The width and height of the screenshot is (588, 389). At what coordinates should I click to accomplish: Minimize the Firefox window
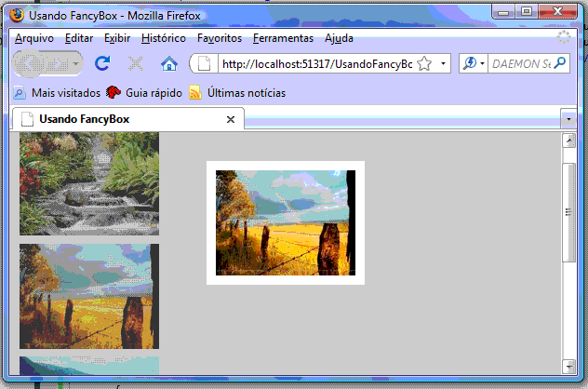click(x=503, y=13)
